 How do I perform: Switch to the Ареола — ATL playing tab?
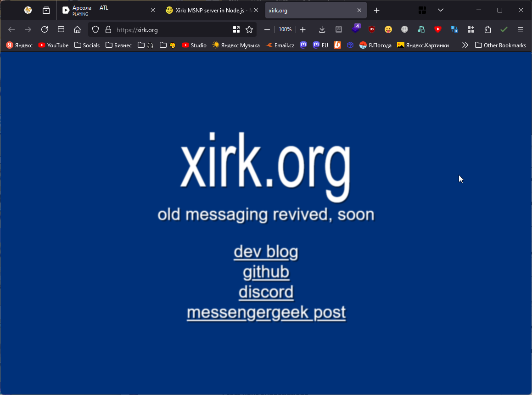[x=108, y=10]
